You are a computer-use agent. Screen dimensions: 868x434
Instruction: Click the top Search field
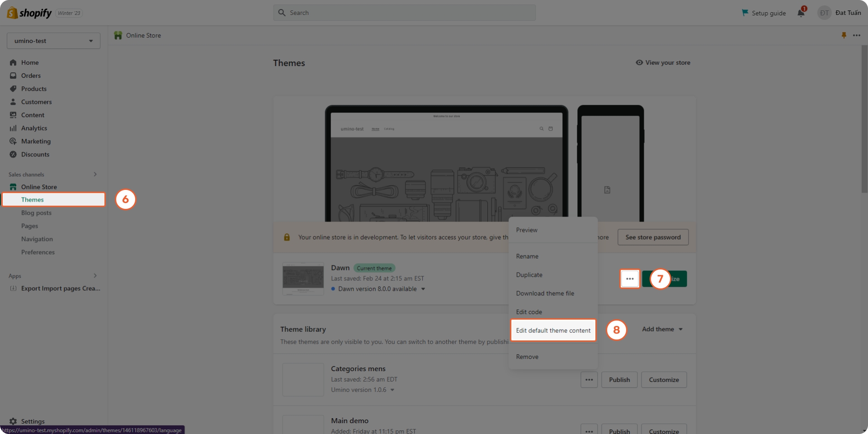(404, 13)
